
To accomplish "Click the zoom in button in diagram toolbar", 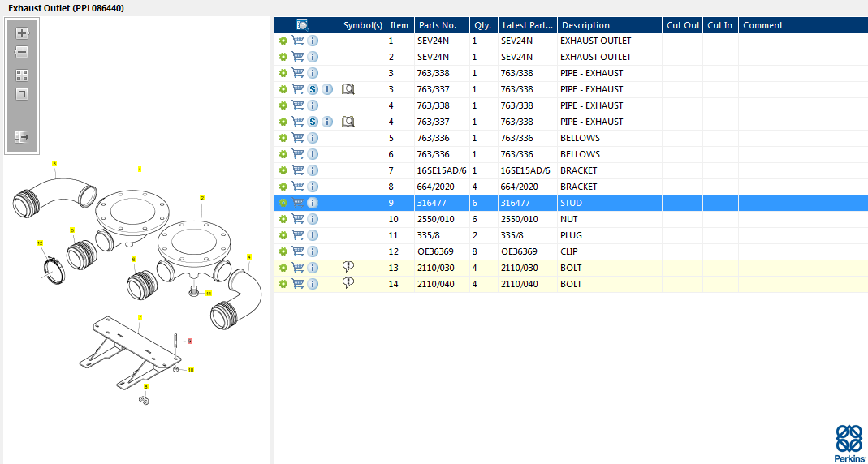I will (22, 33).
